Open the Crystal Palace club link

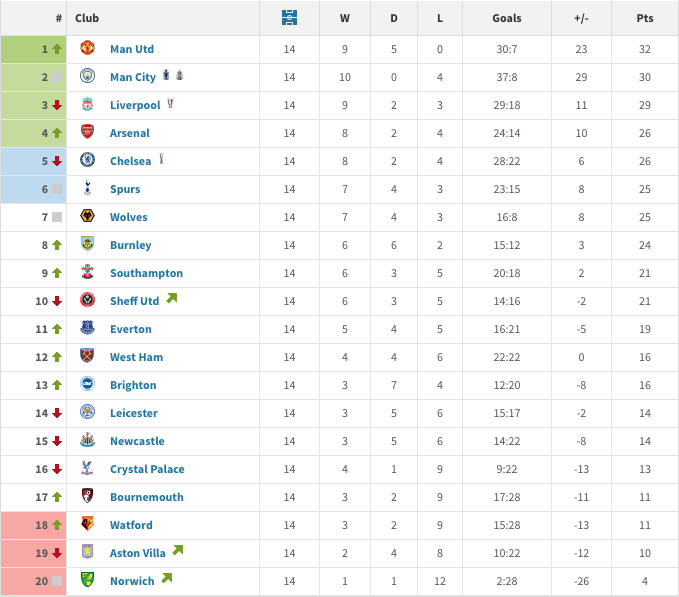147,469
